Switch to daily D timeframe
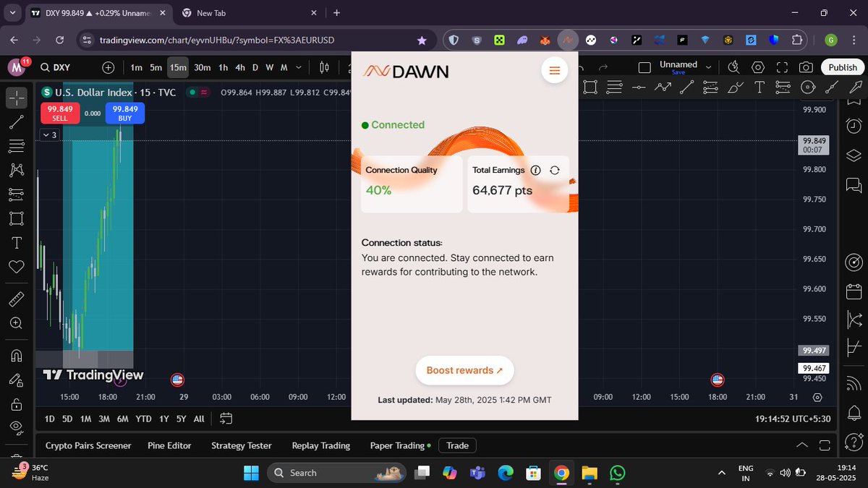Screen dimensions: 868x488 255,67
